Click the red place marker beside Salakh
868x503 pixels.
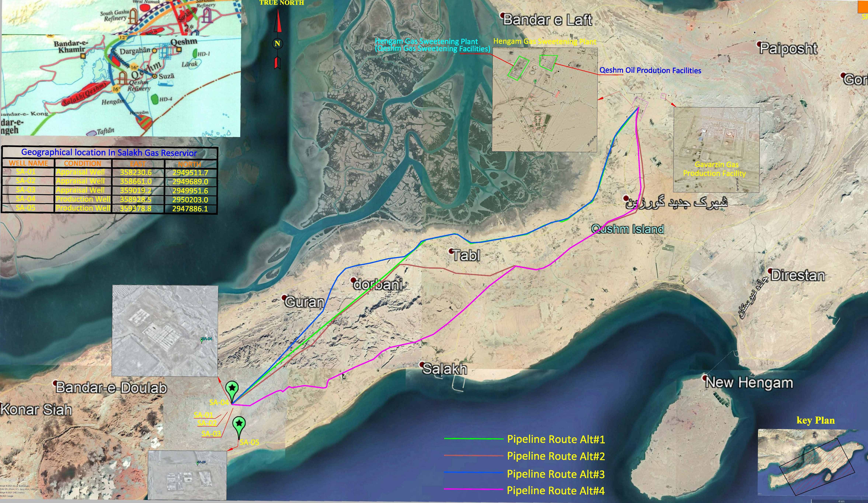[422, 364]
